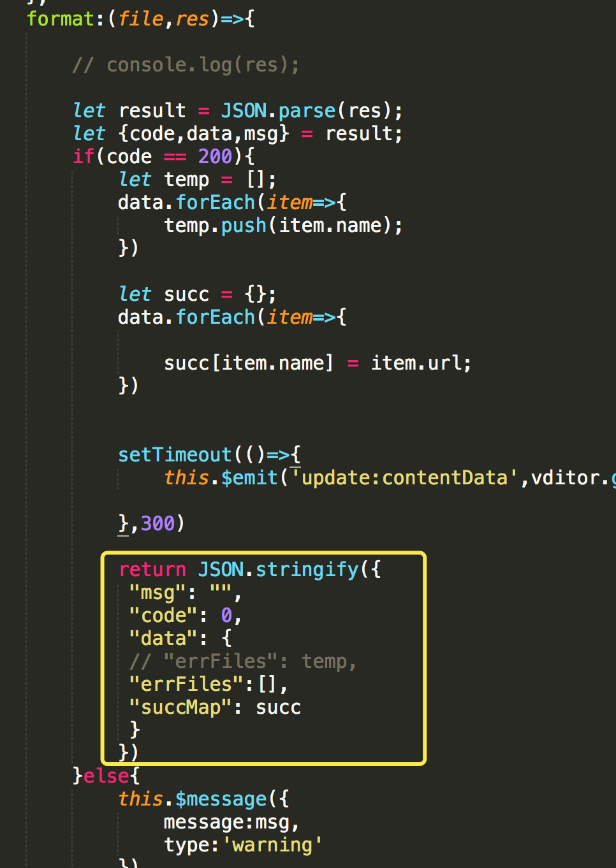
Task: Click the 'format:(file,res)=>{' line
Action: pos(140,19)
